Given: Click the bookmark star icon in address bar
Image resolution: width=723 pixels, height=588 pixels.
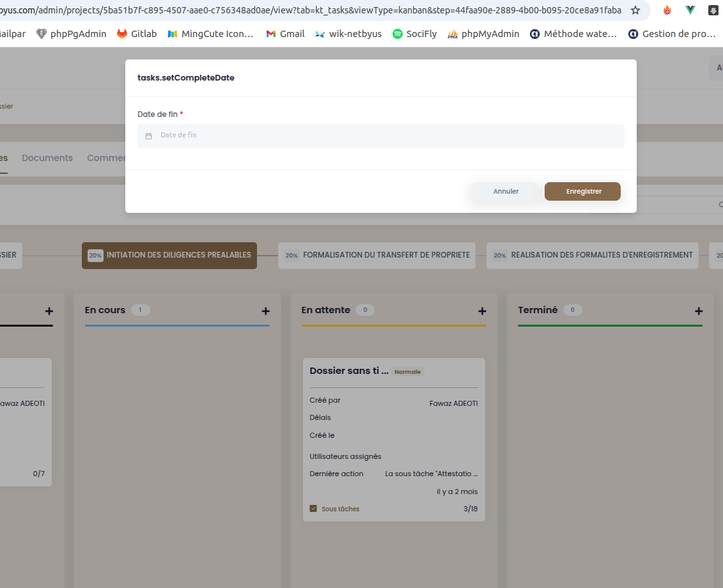Looking at the screenshot, I should pos(635,10).
